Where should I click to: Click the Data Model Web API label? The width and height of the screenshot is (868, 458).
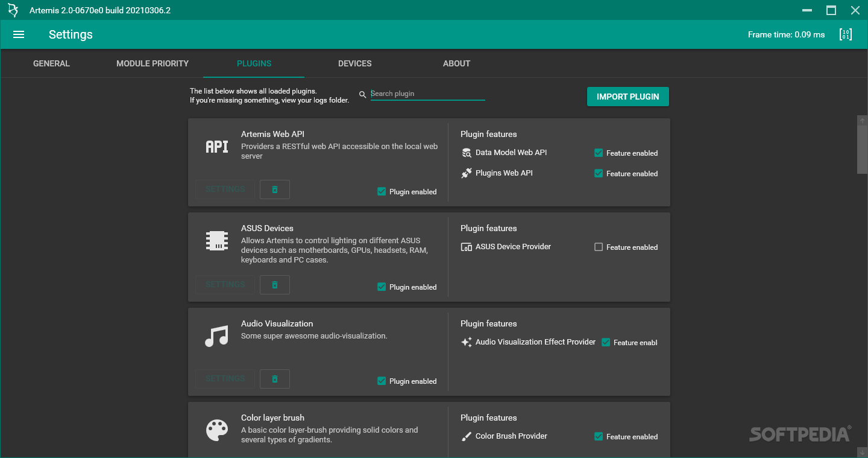(x=511, y=153)
